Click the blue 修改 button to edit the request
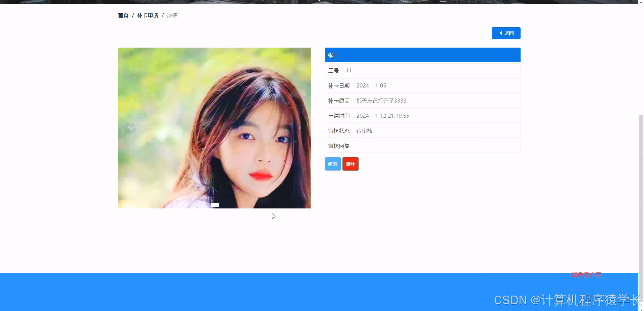Image resolution: width=644 pixels, height=311 pixels. point(332,164)
